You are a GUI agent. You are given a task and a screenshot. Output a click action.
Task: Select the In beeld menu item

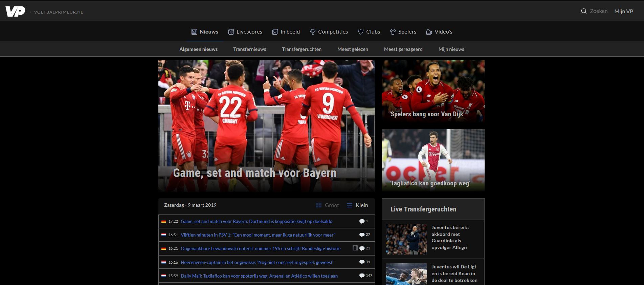286,32
